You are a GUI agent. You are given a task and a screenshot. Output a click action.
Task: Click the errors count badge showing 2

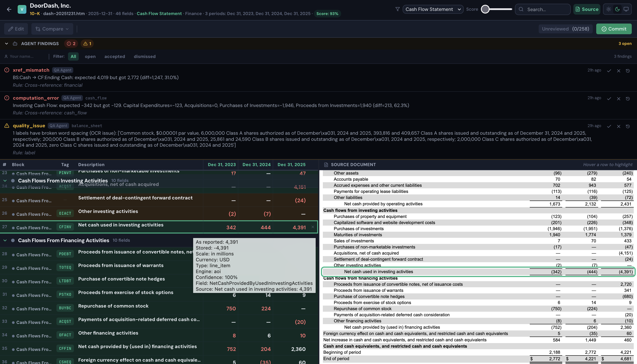point(71,44)
